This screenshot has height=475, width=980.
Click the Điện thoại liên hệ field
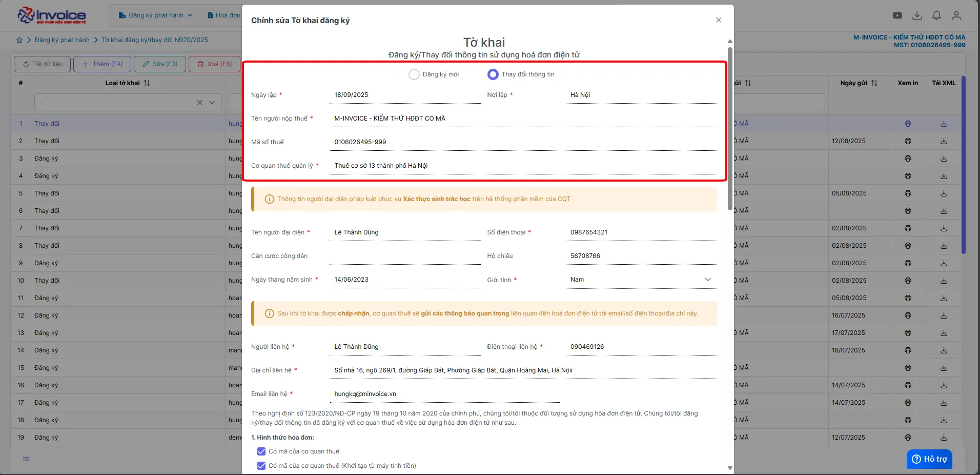(641, 347)
